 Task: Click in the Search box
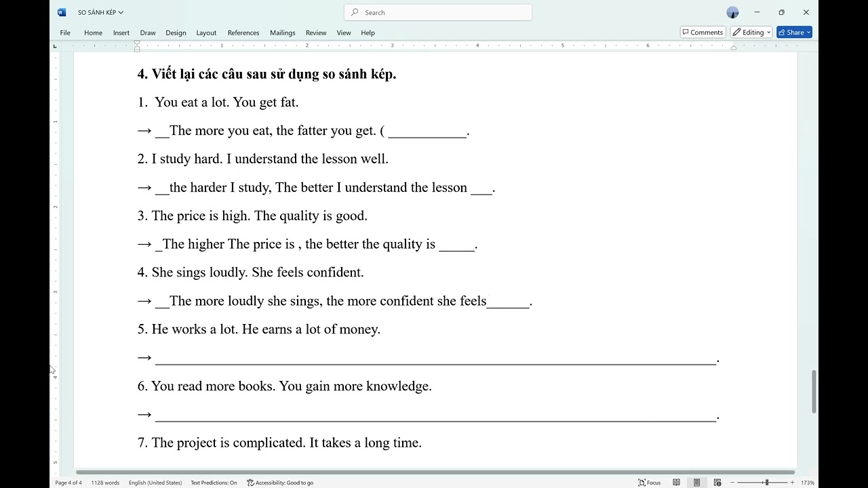pos(438,12)
